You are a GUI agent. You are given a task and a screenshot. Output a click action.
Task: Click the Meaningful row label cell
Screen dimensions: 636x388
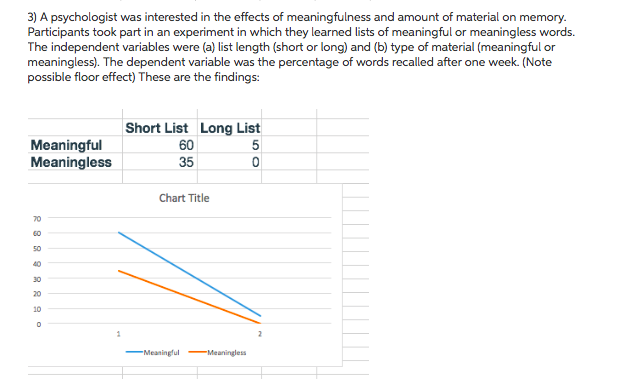(75, 145)
